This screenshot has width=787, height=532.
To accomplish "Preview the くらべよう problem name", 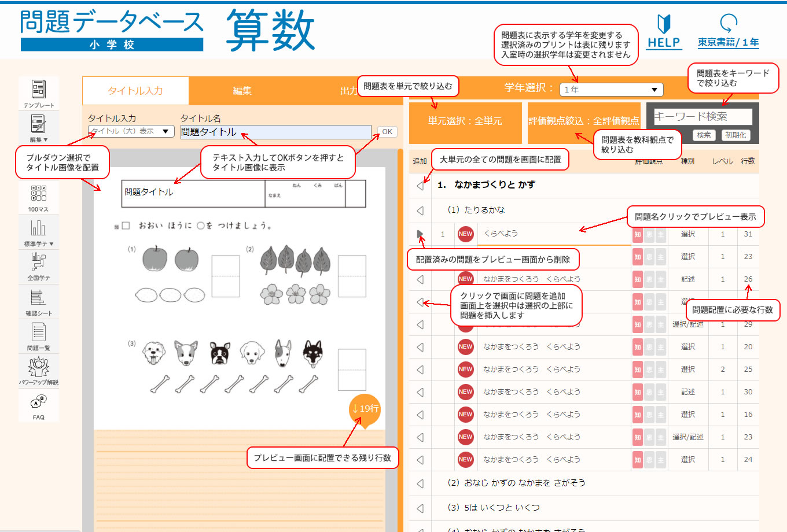I will click(501, 234).
